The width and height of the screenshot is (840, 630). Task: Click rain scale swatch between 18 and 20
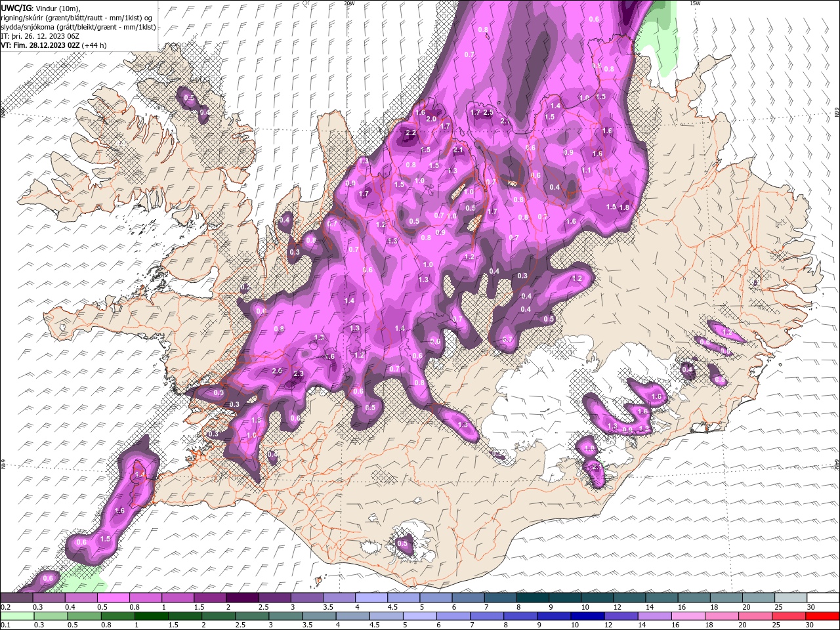click(x=723, y=616)
